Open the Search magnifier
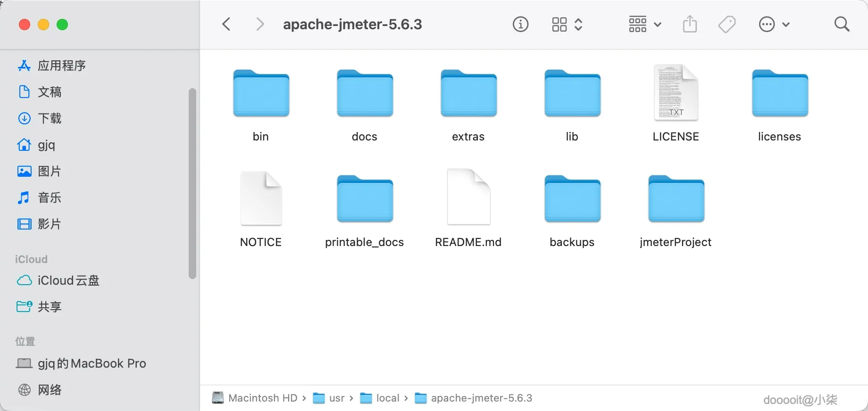The image size is (868, 411). [842, 24]
